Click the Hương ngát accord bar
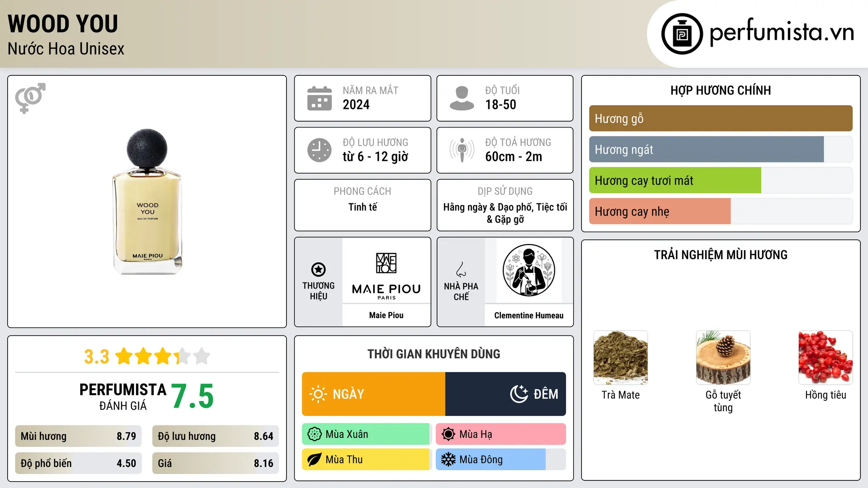This screenshot has height=488, width=868. point(721,150)
